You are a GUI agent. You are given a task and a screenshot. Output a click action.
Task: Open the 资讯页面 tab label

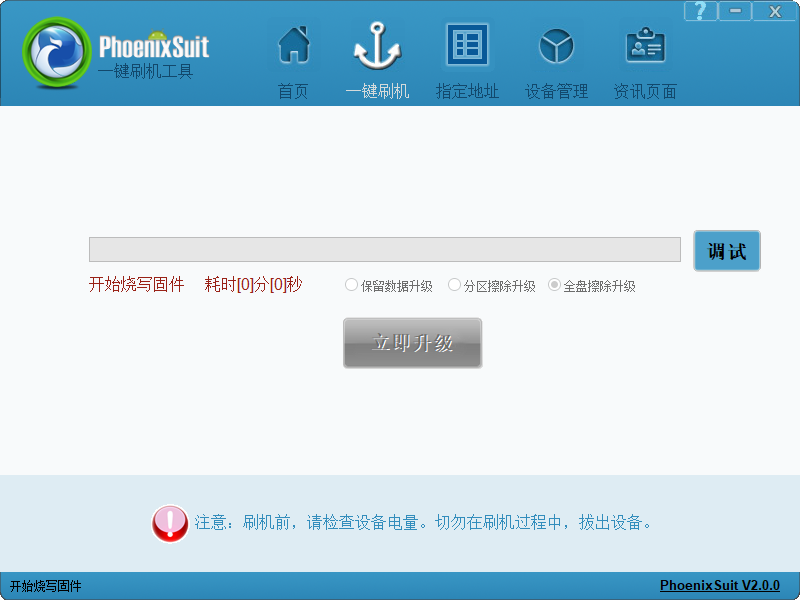(x=645, y=91)
